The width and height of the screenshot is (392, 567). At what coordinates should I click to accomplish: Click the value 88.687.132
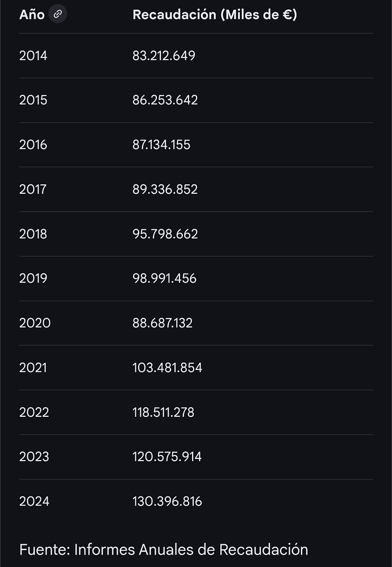coord(162,323)
